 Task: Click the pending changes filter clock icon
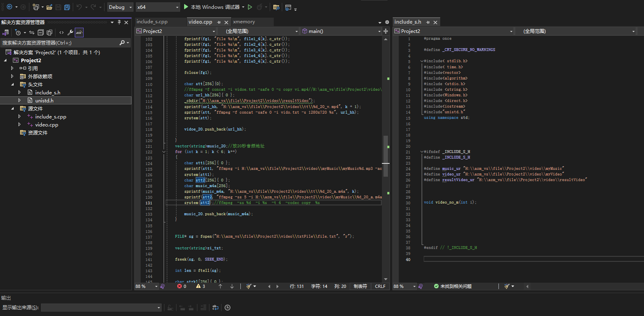pos(18,33)
